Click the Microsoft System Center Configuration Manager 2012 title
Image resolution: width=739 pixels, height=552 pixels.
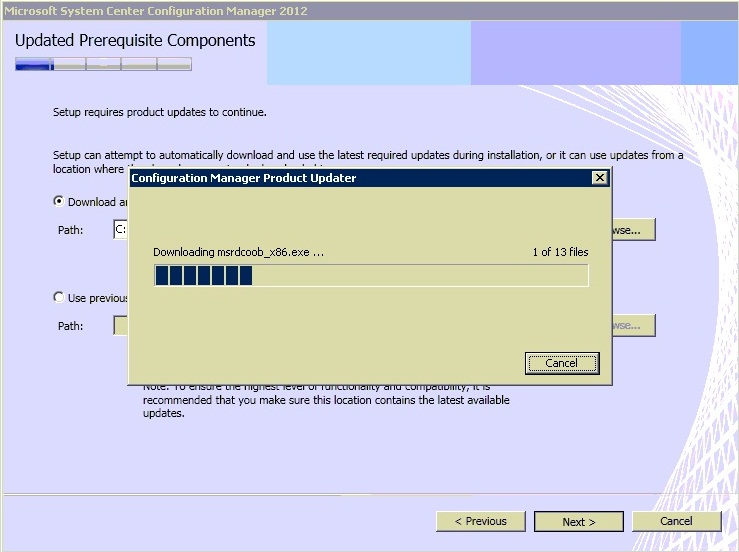[156, 11]
